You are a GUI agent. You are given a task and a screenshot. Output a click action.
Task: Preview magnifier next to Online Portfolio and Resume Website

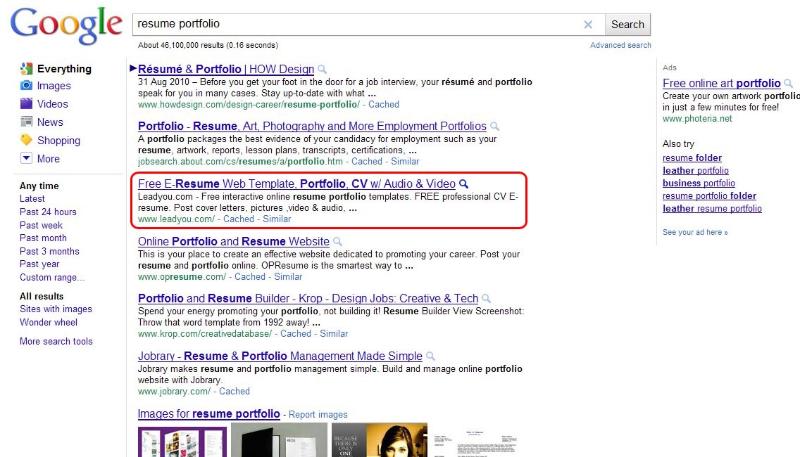pyautogui.click(x=337, y=242)
